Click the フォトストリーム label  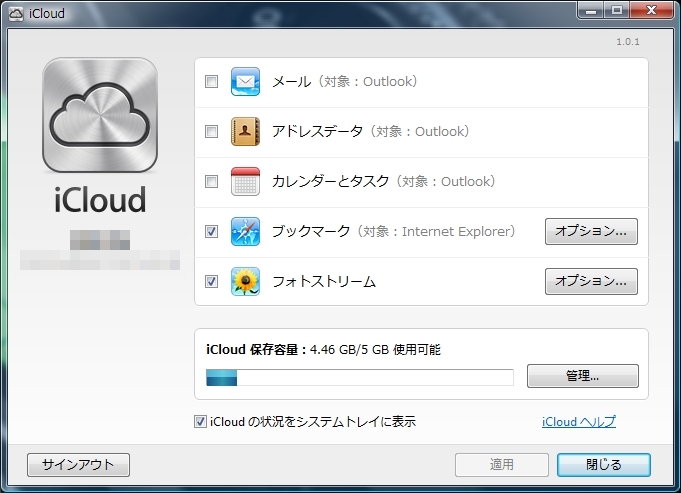click(324, 281)
